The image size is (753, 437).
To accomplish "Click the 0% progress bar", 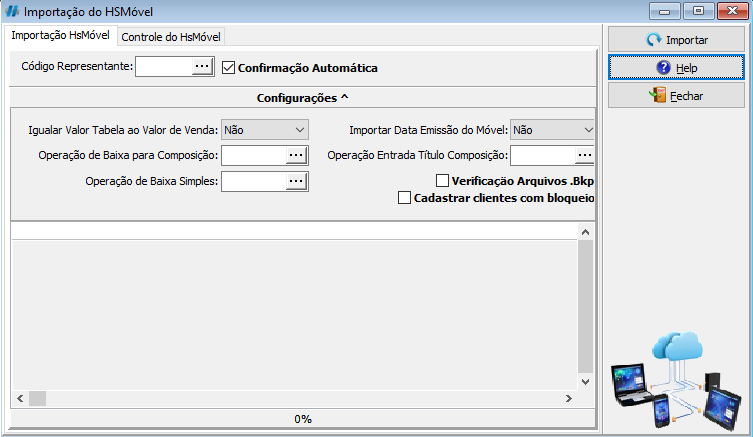I will click(303, 419).
